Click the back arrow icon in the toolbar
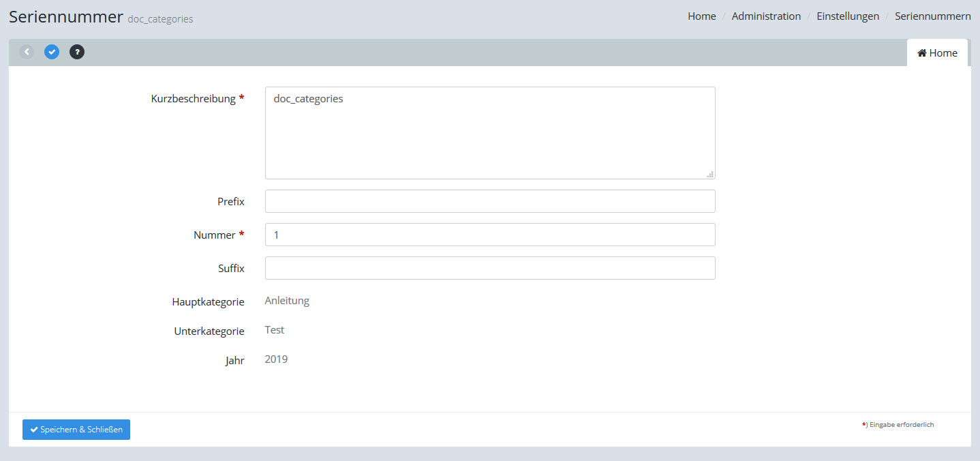 click(x=27, y=52)
